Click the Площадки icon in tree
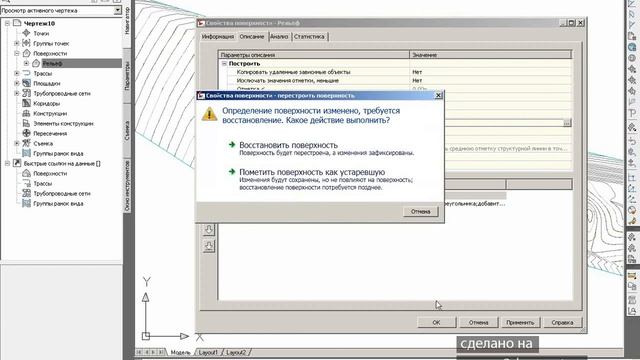Viewport: 640px width, 360px height. coord(26,83)
